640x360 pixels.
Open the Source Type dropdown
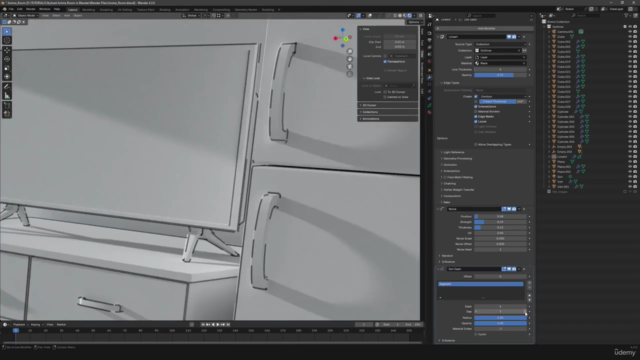pos(500,44)
